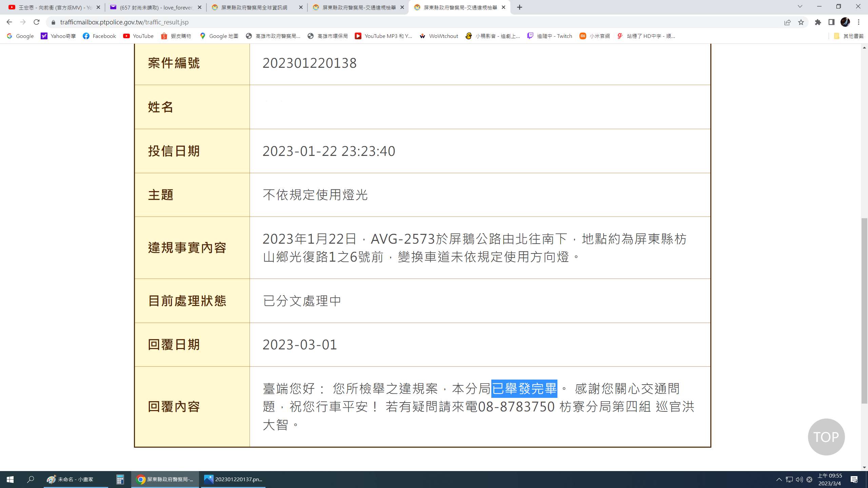Reload the current page
This screenshot has width=868, height=488.
37,22
